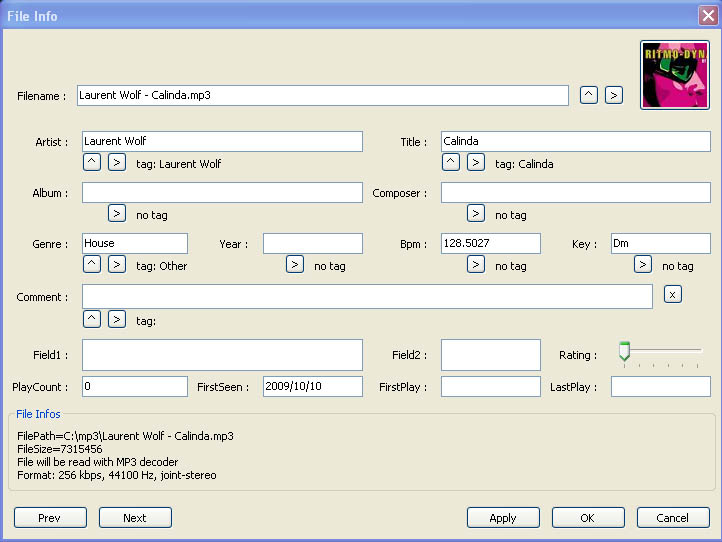722x542 pixels.
Task: Click the empty Composer field
Action: [576, 192]
